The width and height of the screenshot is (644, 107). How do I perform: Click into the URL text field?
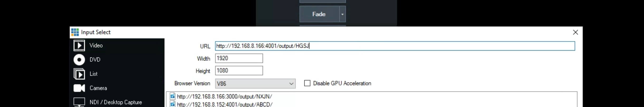click(x=395, y=46)
